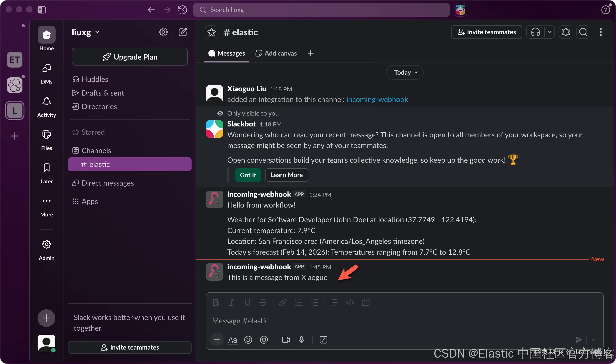Toggle the left sidebar panel icon
Screen dimensions: 616x364
[x=42, y=10]
